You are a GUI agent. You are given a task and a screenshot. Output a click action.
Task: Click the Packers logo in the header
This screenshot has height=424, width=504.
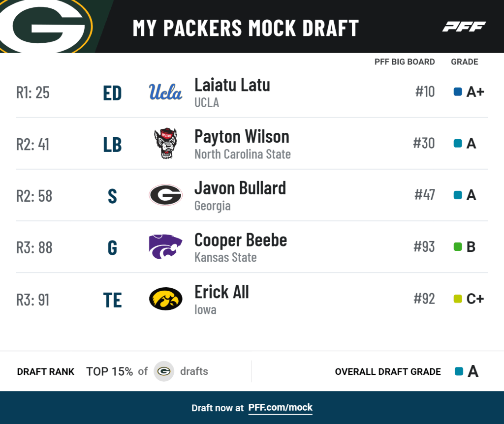pos(47,25)
